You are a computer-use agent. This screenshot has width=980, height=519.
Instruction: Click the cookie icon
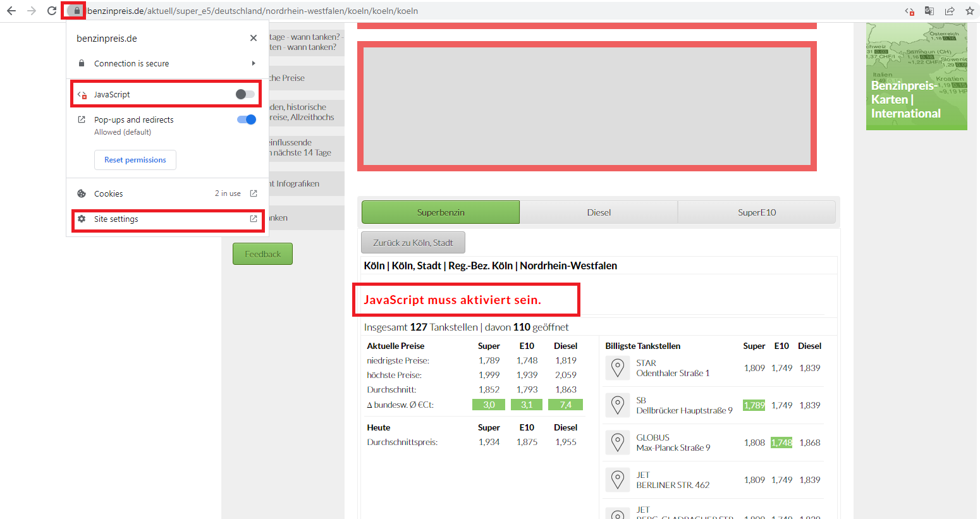(x=82, y=193)
